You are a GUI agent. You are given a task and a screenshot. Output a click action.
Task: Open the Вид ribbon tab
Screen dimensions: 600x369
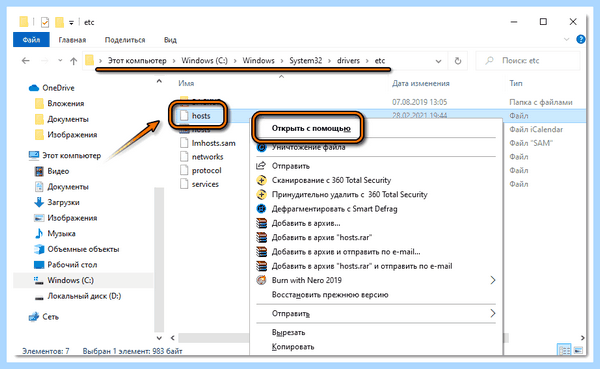tap(170, 40)
